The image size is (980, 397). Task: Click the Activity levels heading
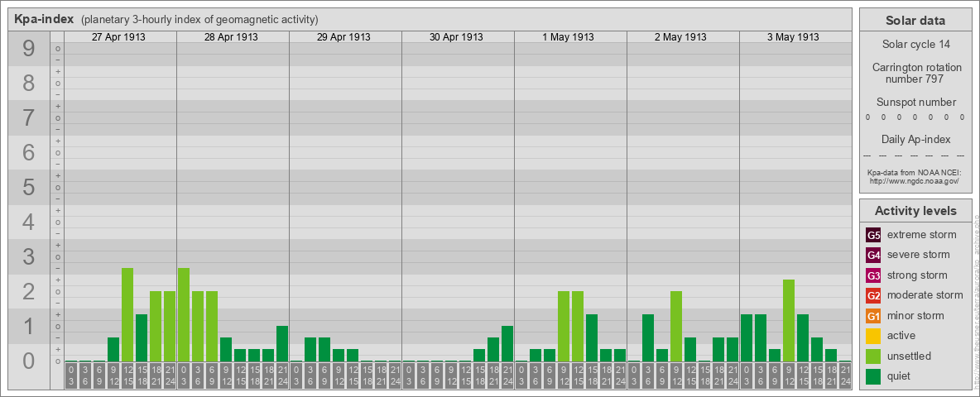coord(915,211)
